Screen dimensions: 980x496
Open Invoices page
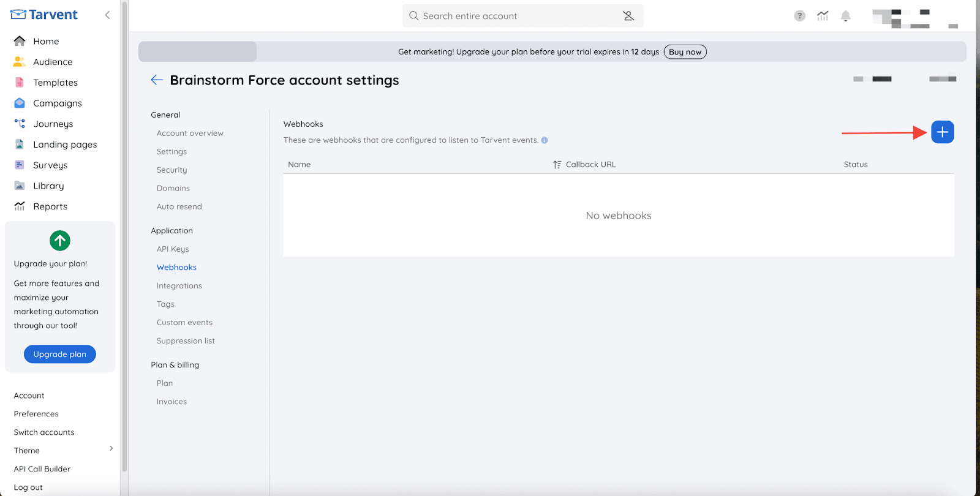pos(171,402)
